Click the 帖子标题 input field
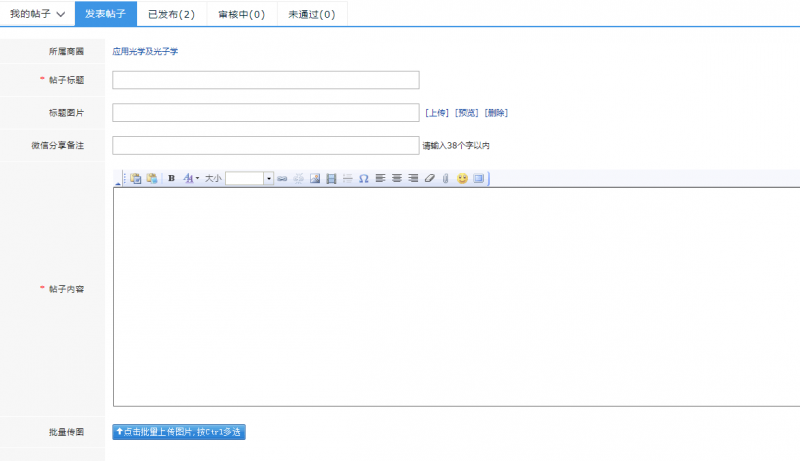Image resolution: width=800 pixels, height=461 pixels. (x=265, y=80)
